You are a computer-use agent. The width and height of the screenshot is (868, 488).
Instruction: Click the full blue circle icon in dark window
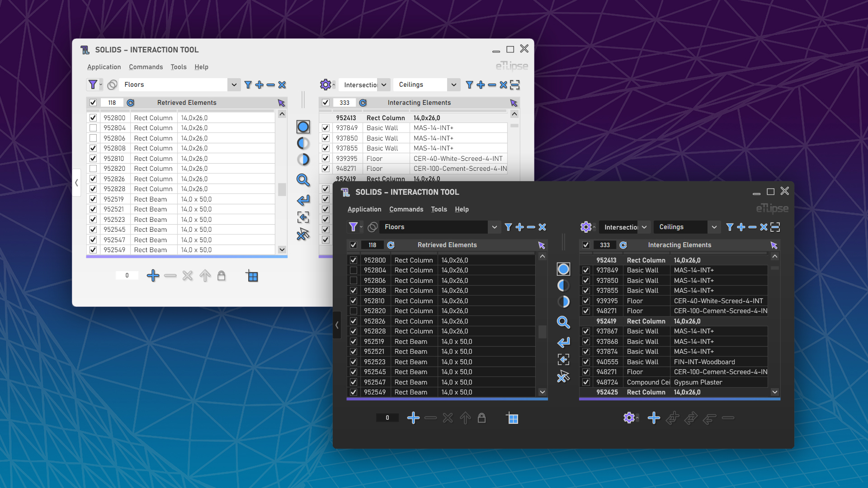pos(563,269)
